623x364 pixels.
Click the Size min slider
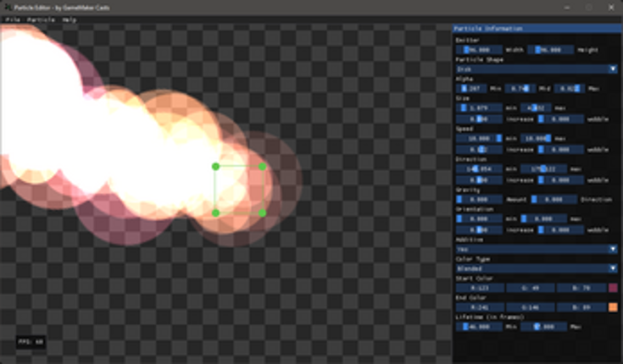(479, 108)
